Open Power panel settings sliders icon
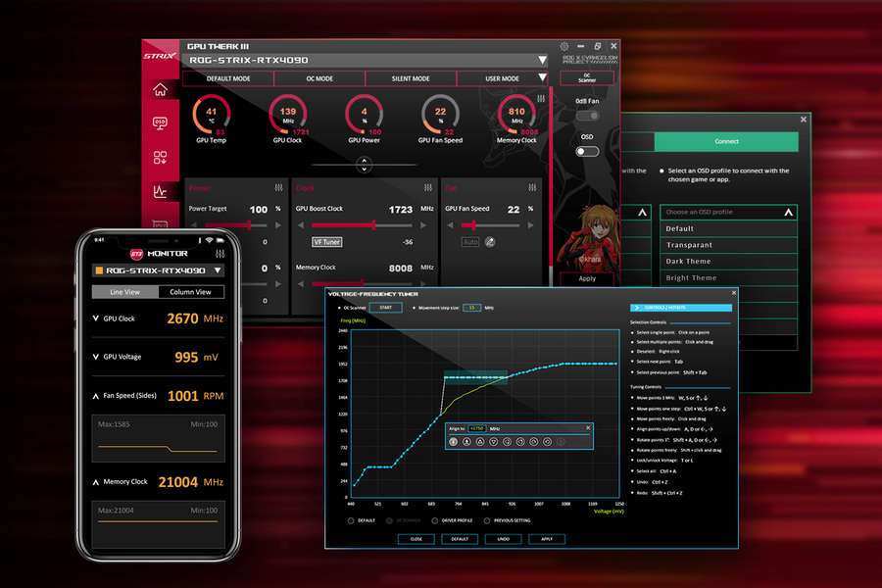 pos(278,187)
